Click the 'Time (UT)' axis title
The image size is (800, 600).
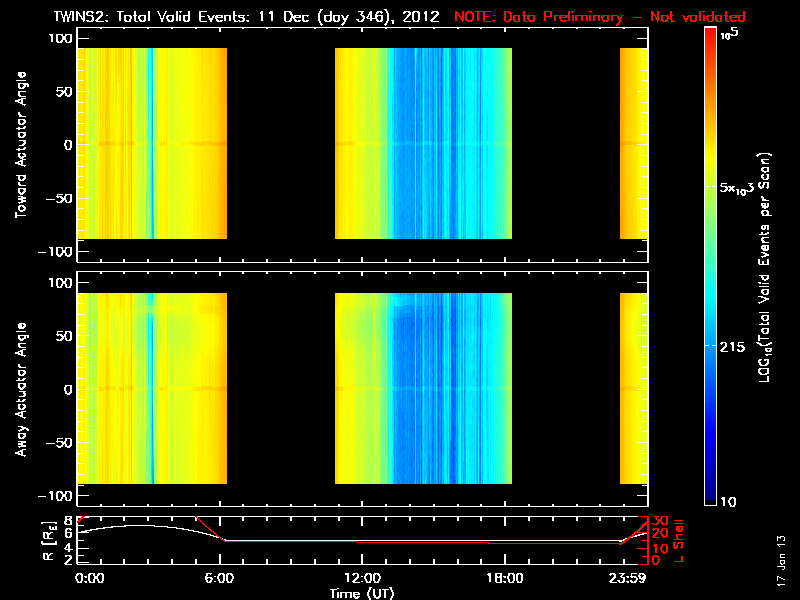tap(361, 592)
